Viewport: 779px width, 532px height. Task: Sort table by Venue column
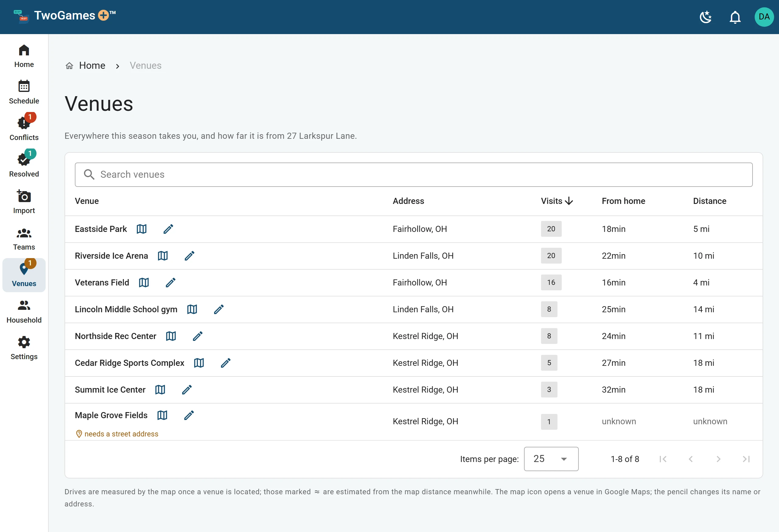87,201
